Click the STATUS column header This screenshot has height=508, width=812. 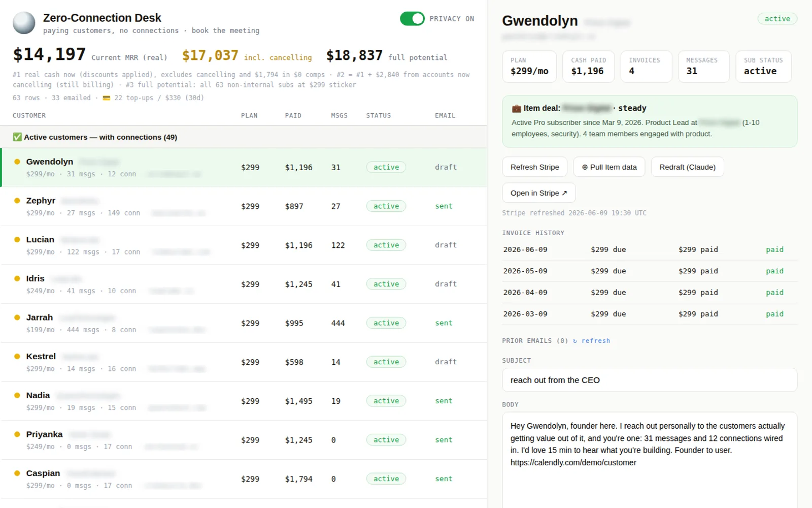pyautogui.click(x=379, y=116)
